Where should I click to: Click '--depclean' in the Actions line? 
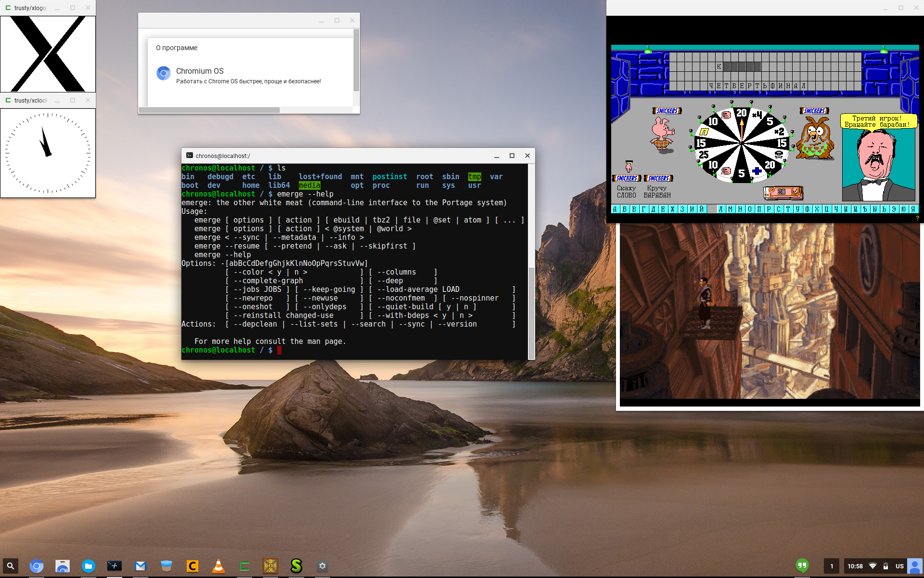[x=255, y=324]
